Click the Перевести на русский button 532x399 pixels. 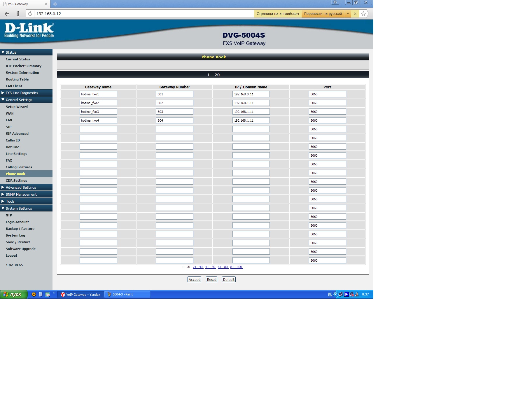(323, 14)
